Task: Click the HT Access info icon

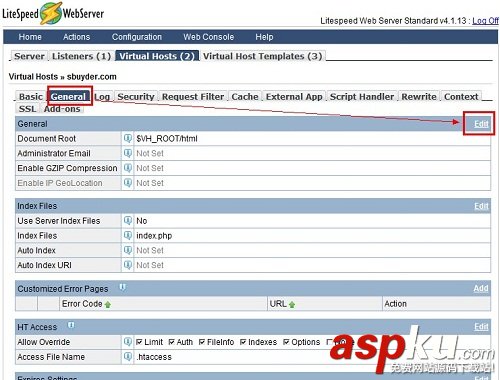Action: (x=71, y=325)
